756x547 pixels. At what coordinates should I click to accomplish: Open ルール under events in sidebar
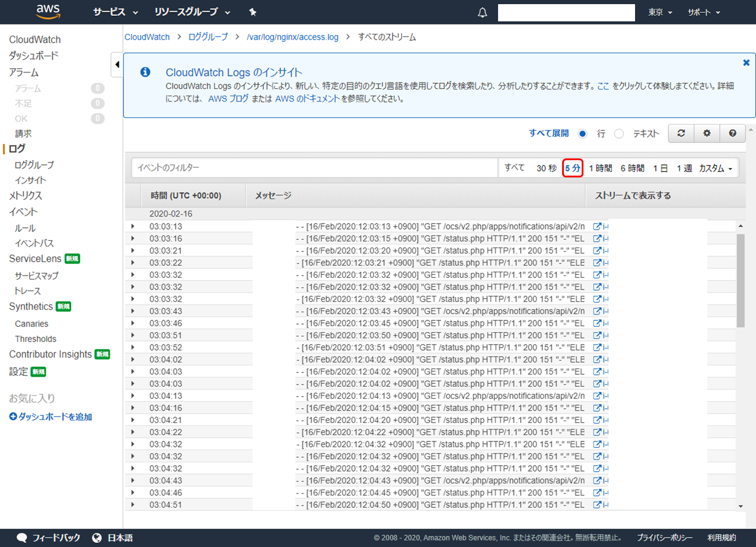[x=25, y=228]
